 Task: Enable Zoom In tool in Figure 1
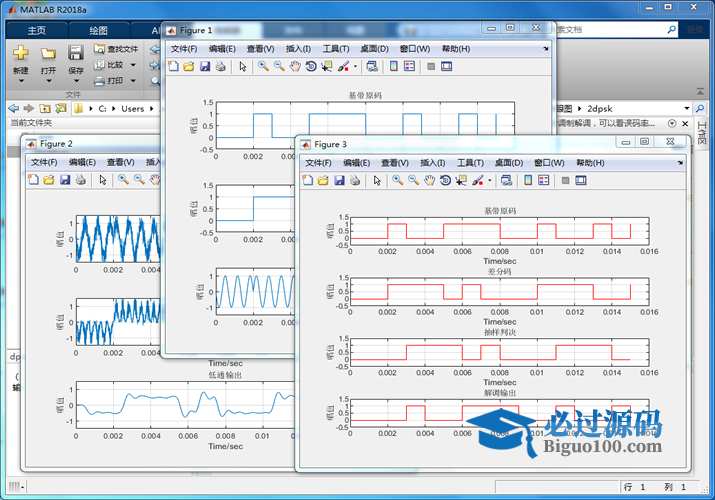coord(263,67)
